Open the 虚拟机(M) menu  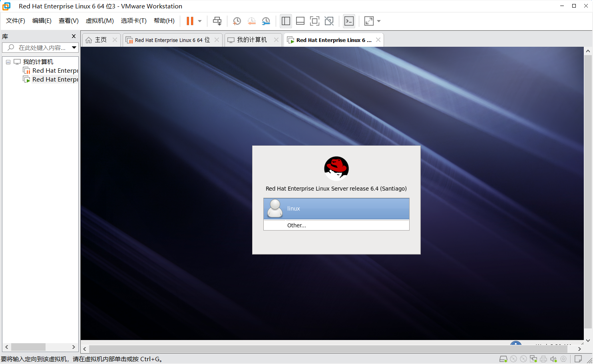tap(100, 21)
